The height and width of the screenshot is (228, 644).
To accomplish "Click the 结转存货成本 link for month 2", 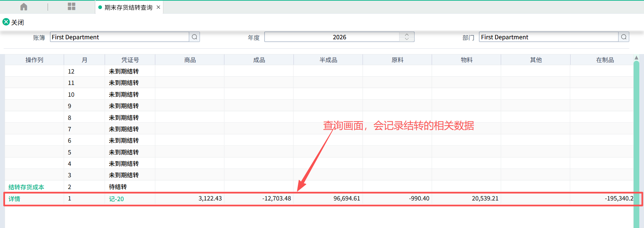I will point(26,187).
